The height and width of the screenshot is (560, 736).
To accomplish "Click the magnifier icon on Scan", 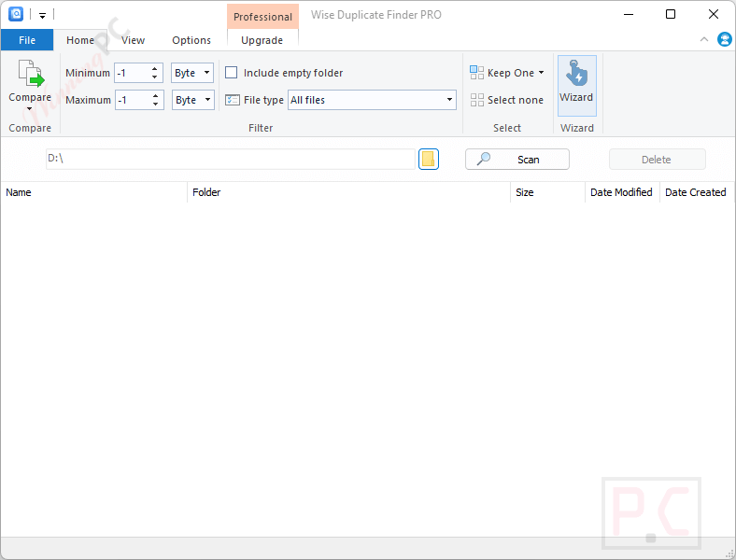I will [484, 159].
